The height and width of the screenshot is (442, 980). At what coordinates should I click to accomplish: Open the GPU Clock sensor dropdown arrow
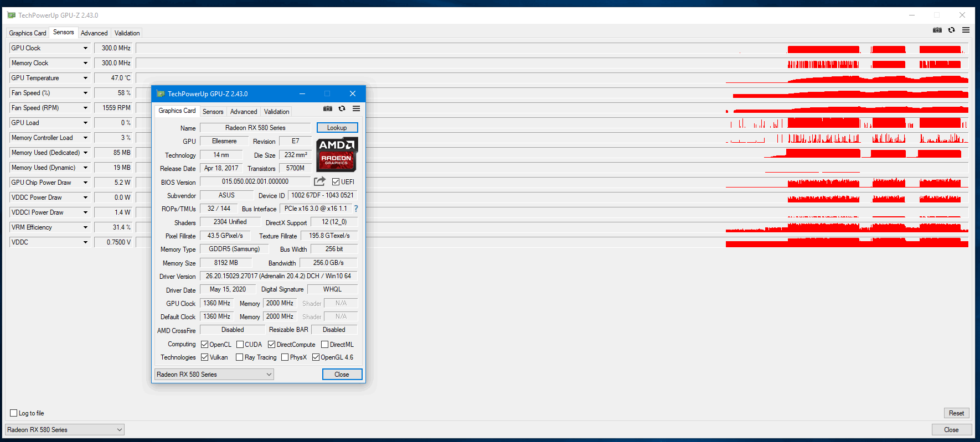tap(85, 48)
